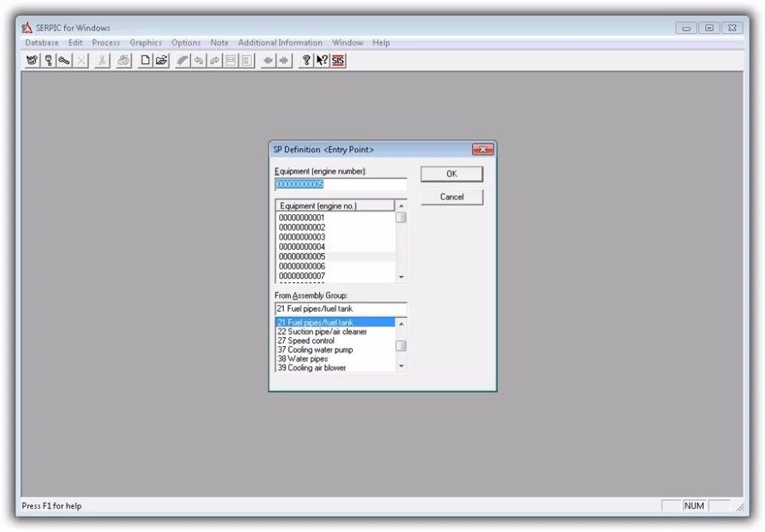765x532 pixels.
Task: Click assembly group list scroll up arrow
Action: click(401, 323)
